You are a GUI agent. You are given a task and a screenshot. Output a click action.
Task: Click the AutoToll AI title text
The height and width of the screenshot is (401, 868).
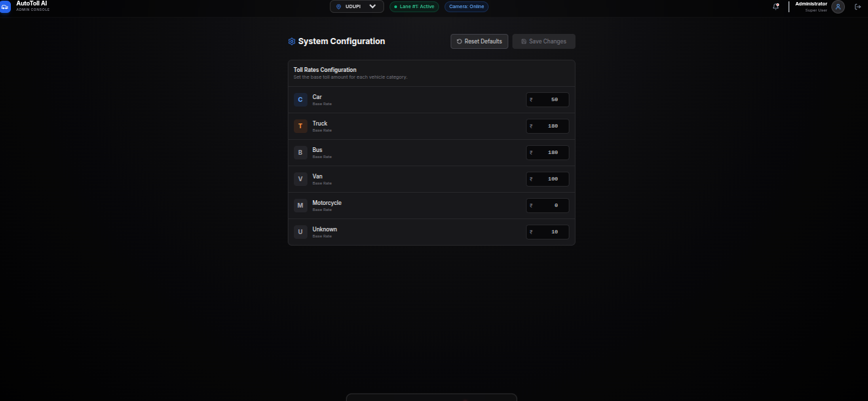32,3
